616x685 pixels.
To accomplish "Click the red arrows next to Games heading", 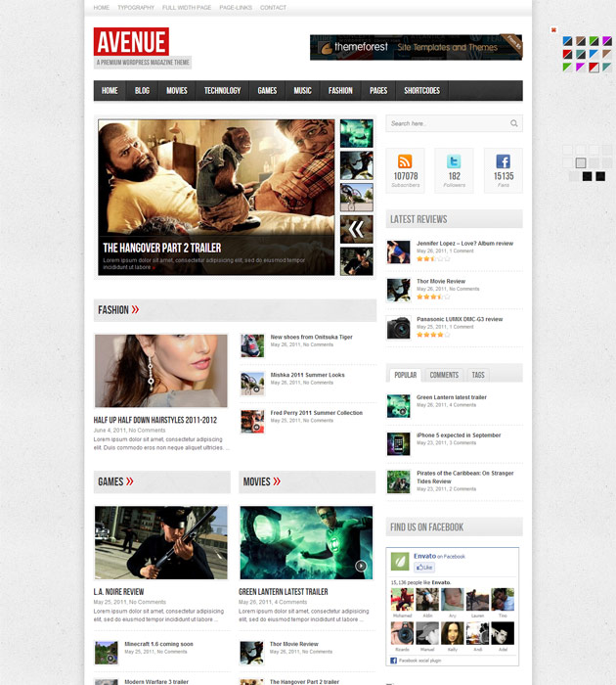I will click(130, 481).
